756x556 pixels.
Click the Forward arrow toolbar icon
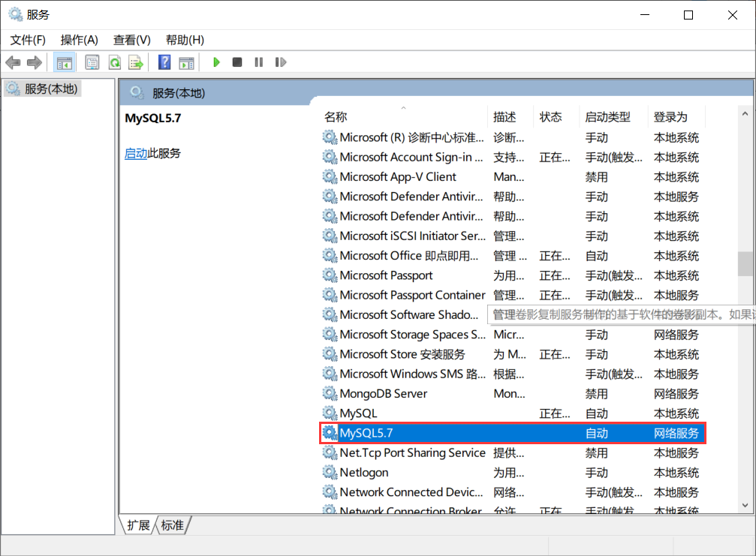coord(35,62)
